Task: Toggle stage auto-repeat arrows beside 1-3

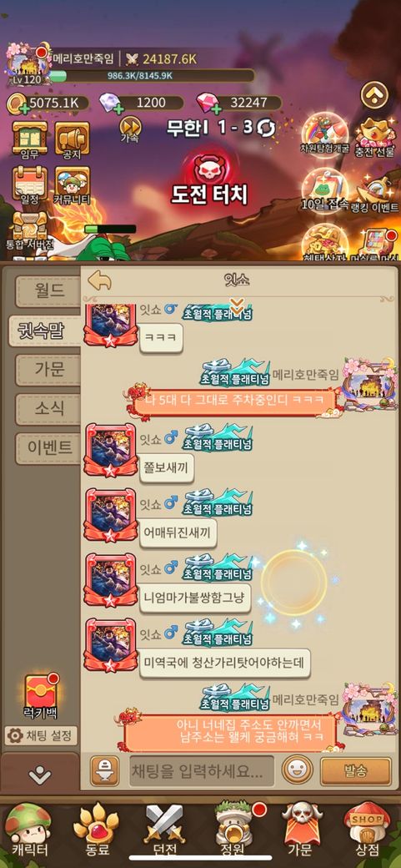Action: [x=267, y=128]
